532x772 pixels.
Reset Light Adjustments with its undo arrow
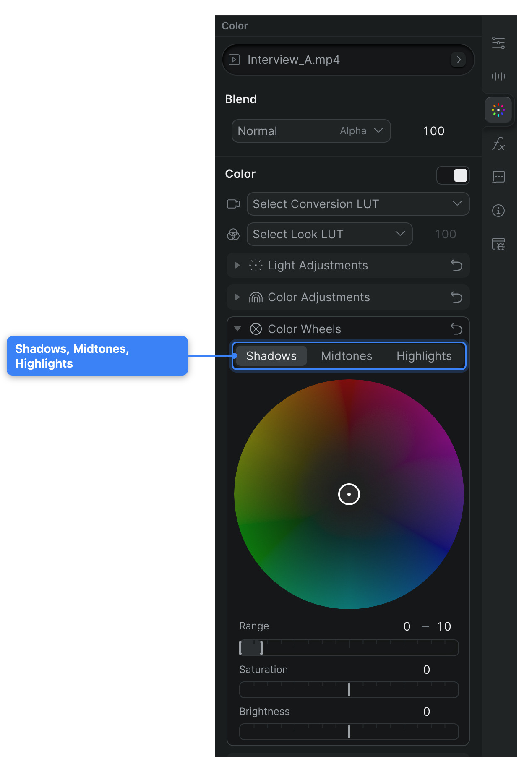456,265
